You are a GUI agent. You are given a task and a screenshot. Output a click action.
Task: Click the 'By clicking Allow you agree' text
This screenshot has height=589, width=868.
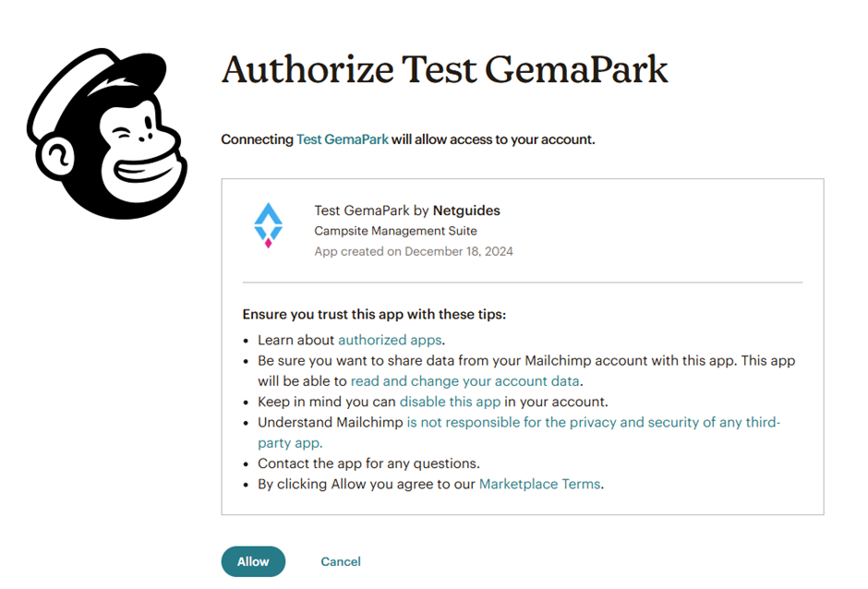click(367, 483)
